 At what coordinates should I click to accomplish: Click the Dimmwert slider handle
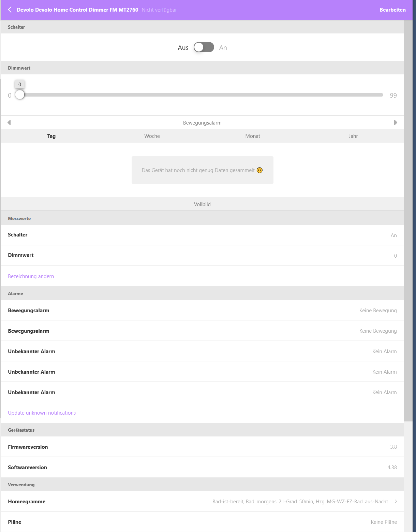[x=20, y=95]
